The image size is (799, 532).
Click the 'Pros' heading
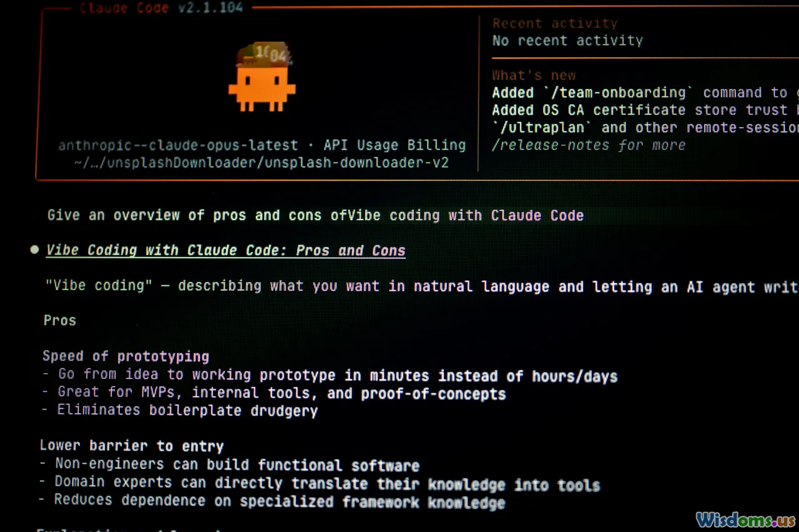tap(60, 321)
